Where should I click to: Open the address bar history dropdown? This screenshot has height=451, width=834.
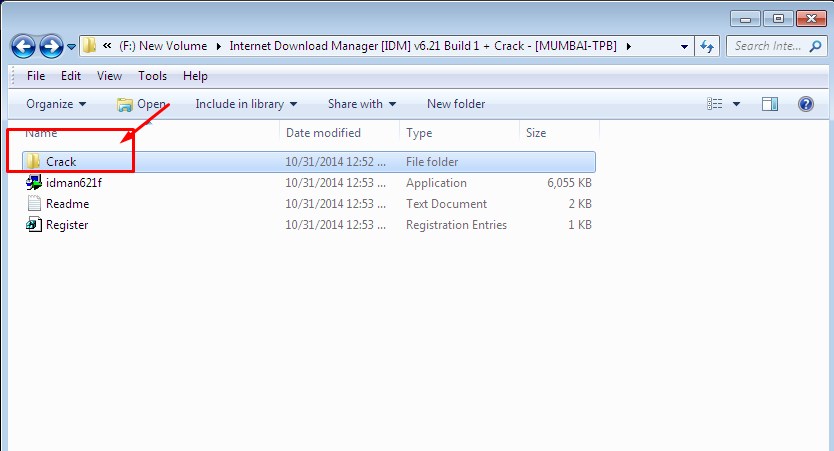pyautogui.click(x=684, y=47)
